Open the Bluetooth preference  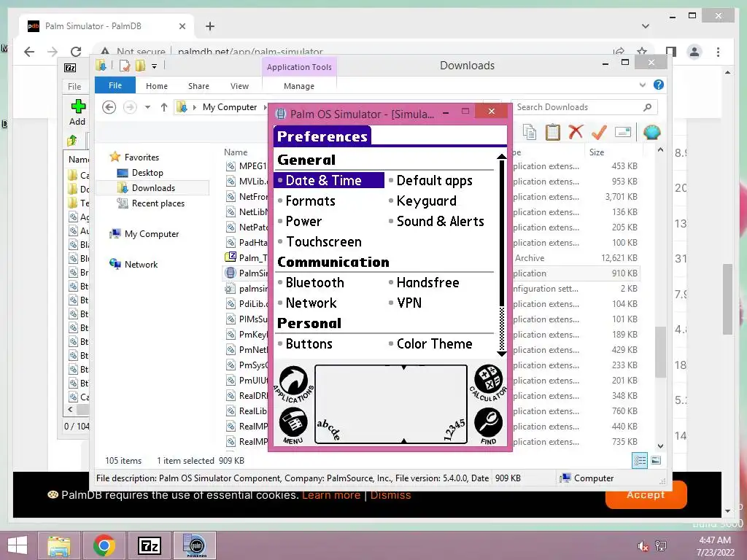tap(314, 283)
